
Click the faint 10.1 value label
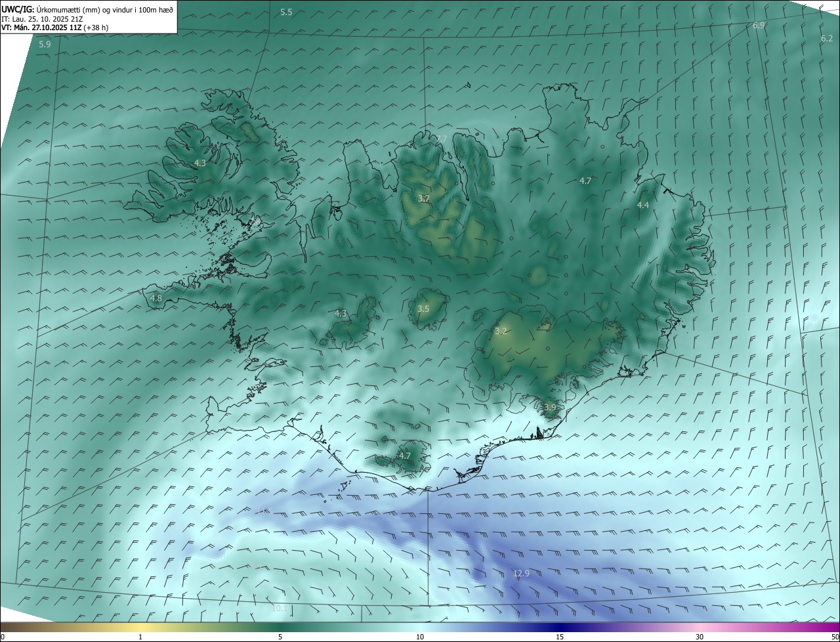coord(280,609)
